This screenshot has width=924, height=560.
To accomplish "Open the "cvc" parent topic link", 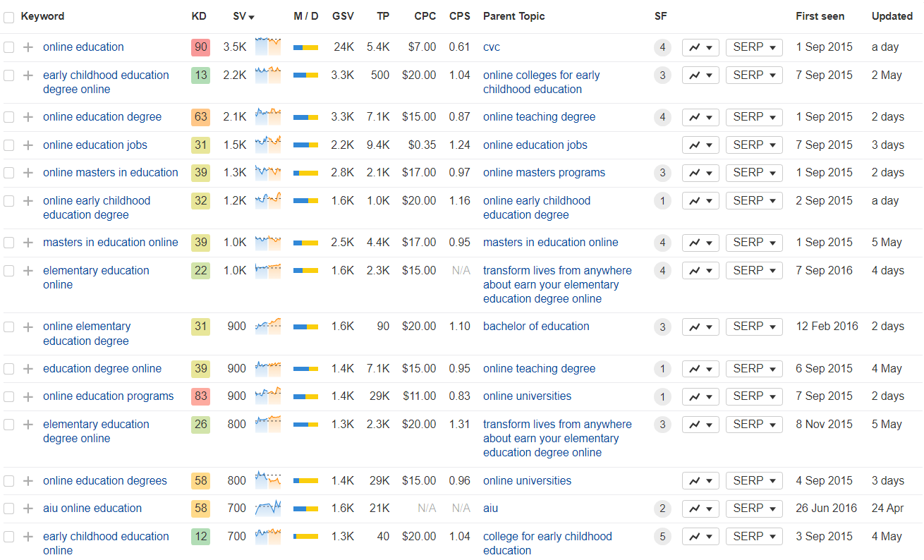I will [x=491, y=47].
